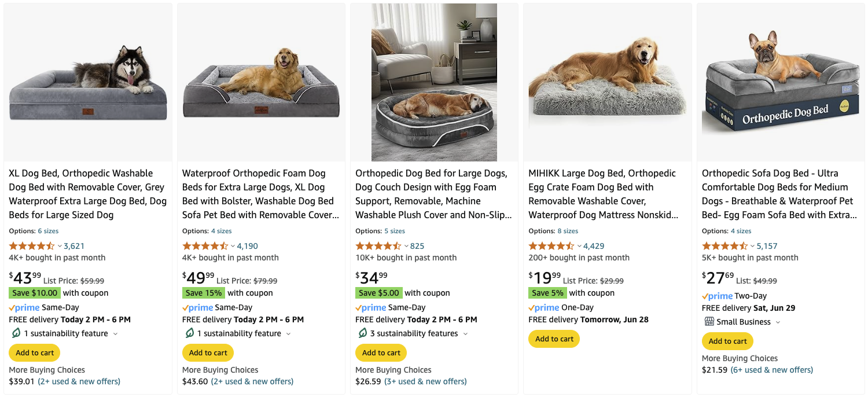Image resolution: width=868 pixels, height=397 pixels.
Task: Open the 5,157 ratings link
Action: click(x=767, y=246)
